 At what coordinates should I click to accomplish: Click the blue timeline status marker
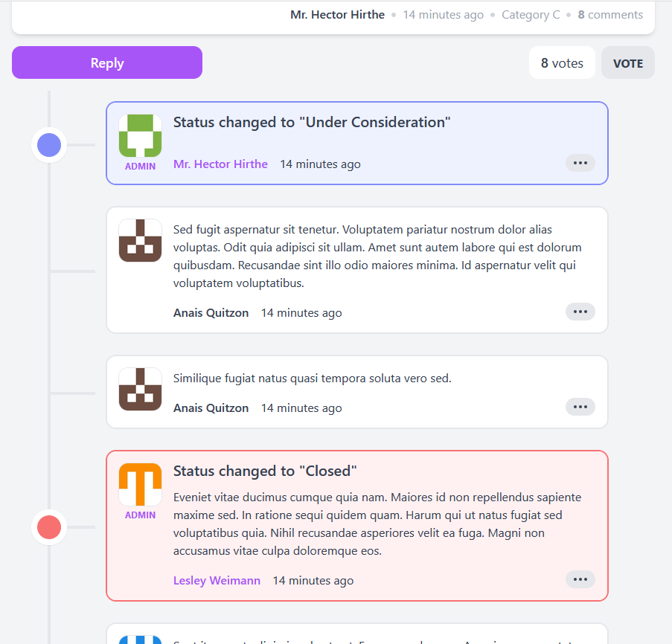point(49,144)
